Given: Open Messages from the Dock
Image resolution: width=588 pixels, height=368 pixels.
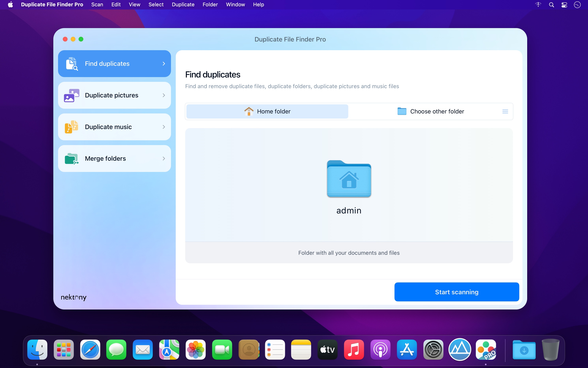Looking at the screenshot, I should (116, 349).
